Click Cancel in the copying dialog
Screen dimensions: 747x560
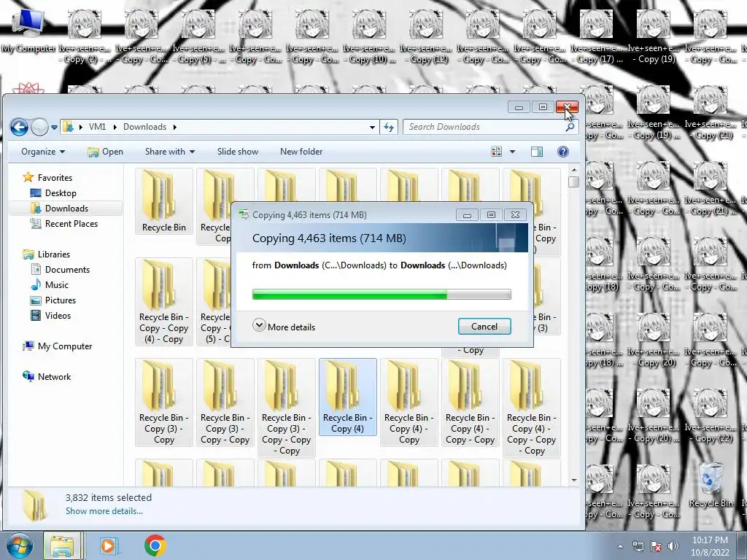point(484,326)
